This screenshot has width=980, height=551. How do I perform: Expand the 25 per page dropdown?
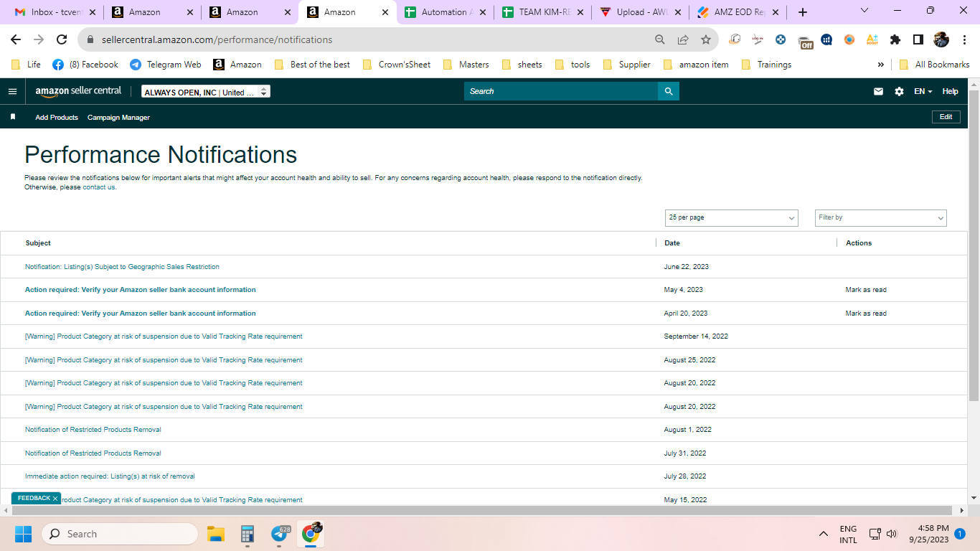point(732,218)
